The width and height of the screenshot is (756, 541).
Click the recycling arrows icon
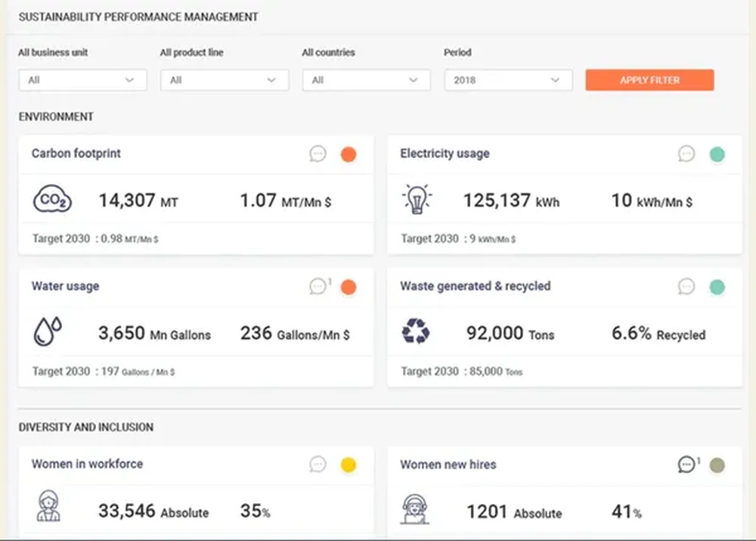click(x=416, y=331)
